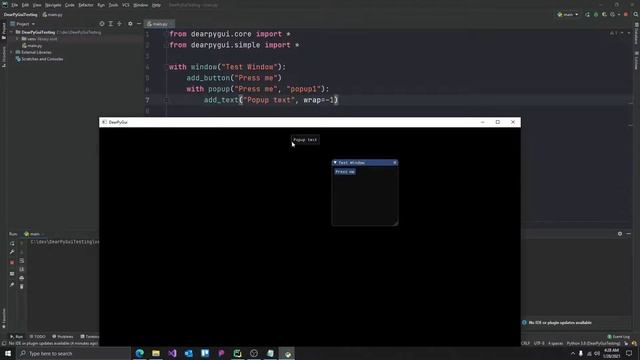Click the Clear All trash icon in Run panel
640x360 pixels.
click(22, 287)
